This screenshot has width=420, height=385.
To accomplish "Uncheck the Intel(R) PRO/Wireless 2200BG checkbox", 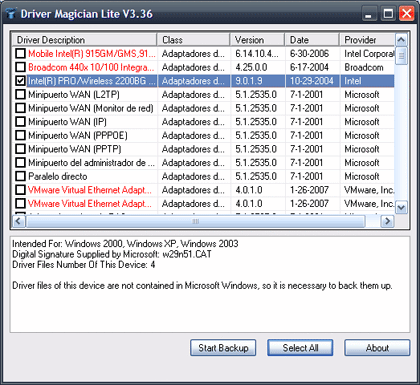I will (21, 81).
